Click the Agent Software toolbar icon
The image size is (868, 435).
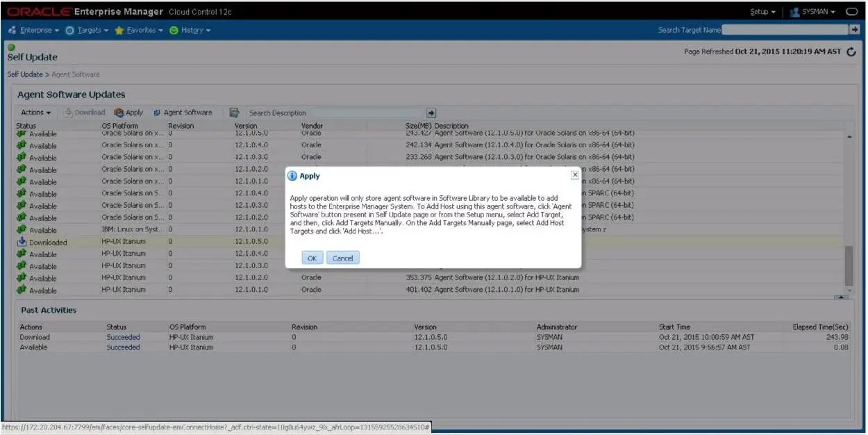point(157,113)
